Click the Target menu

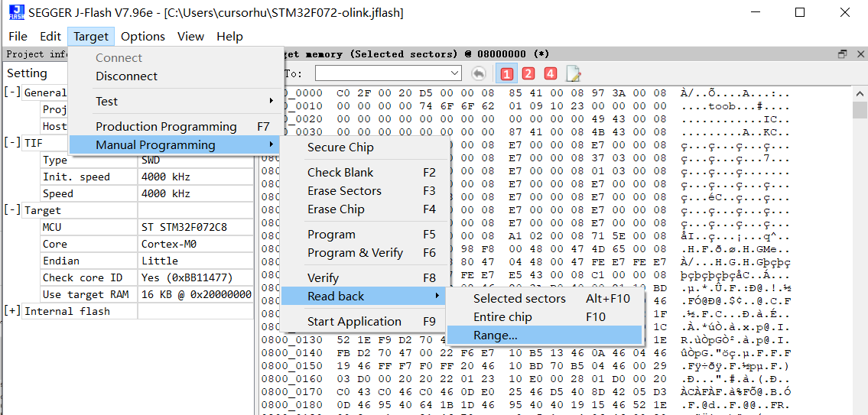pos(91,37)
